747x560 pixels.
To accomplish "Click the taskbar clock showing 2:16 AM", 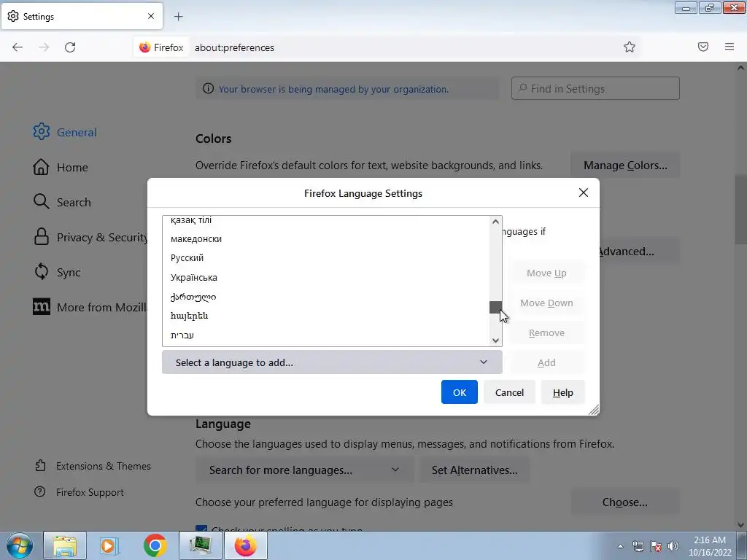I will [710, 546].
